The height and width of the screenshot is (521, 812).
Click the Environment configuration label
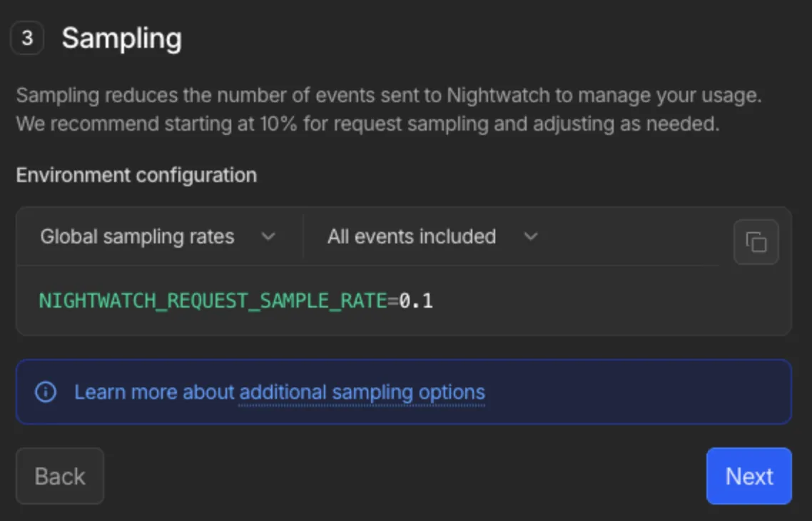(x=136, y=175)
